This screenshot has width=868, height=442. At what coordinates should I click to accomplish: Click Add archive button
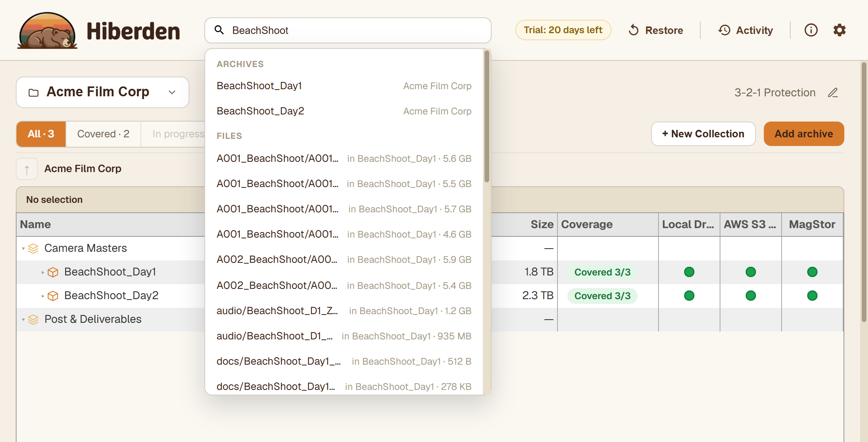(804, 134)
